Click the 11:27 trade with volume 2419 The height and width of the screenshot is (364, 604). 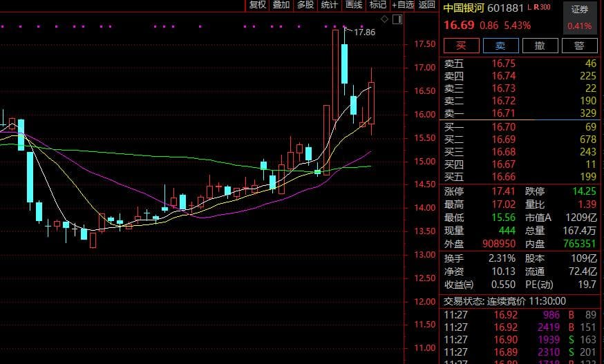coord(520,327)
